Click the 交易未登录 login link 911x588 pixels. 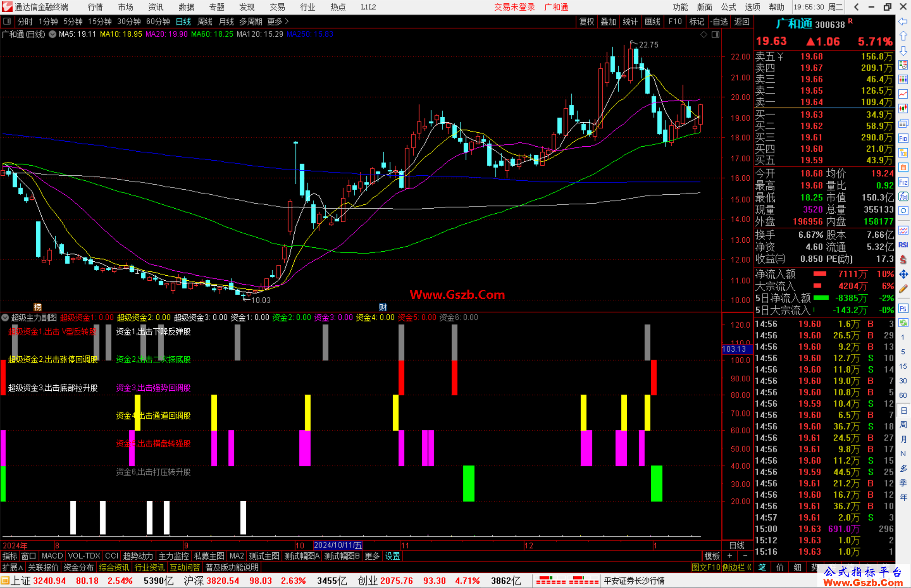515,7
